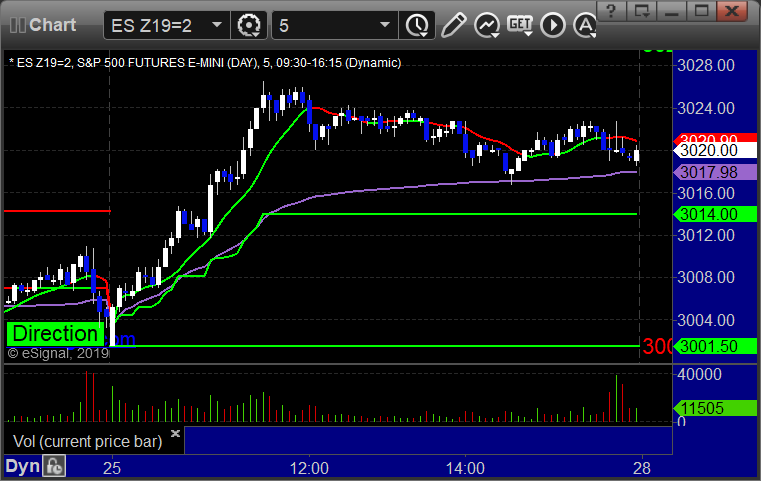761x481 pixels.
Task: Click the 14:00 time axis label
Action: coord(465,468)
